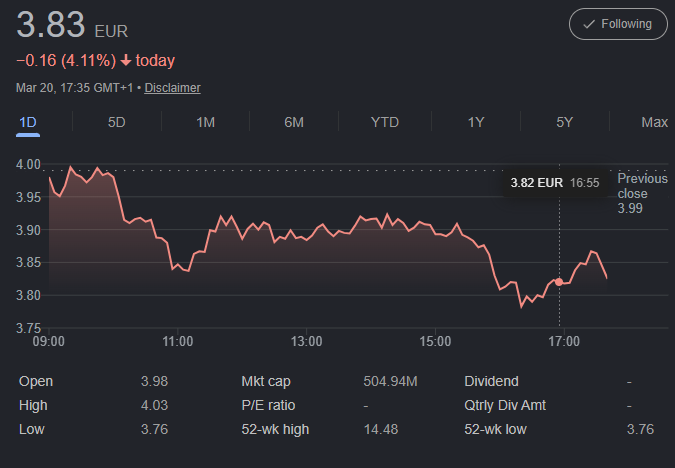Click the 52-wk low value 3.76
This screenshot has height=468, width=675.
coord(640,429)
